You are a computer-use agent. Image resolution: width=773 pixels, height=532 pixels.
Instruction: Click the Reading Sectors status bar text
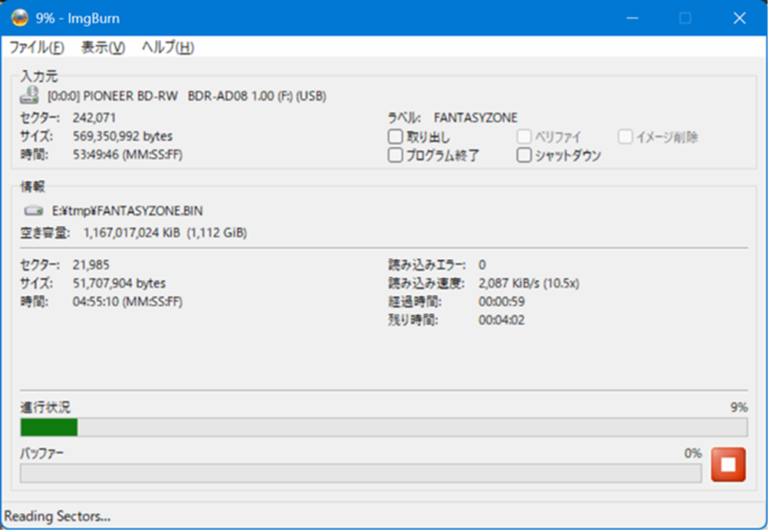click(x=58, y=516)
